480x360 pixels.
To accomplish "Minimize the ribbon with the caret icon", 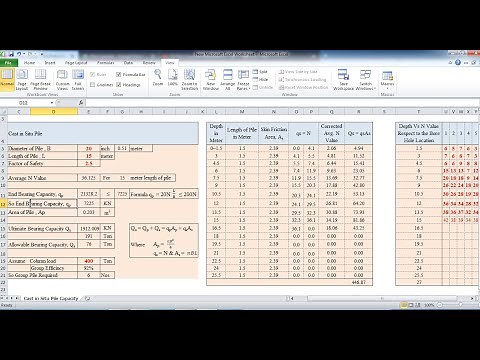I will (450, 62).
